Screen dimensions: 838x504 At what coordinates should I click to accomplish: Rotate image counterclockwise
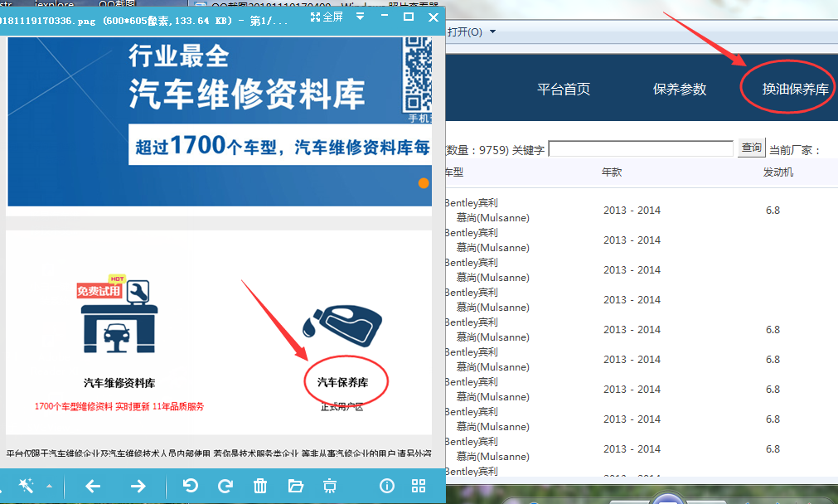190,486
